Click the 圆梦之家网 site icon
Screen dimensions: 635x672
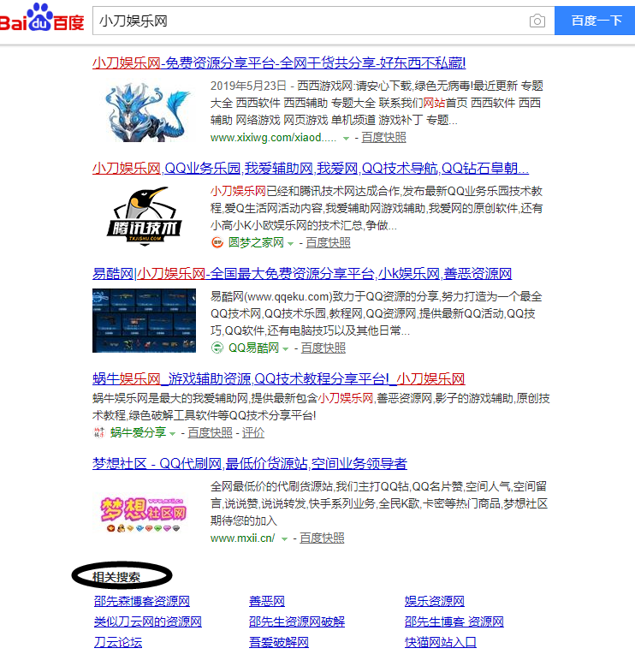pos(217,242)
